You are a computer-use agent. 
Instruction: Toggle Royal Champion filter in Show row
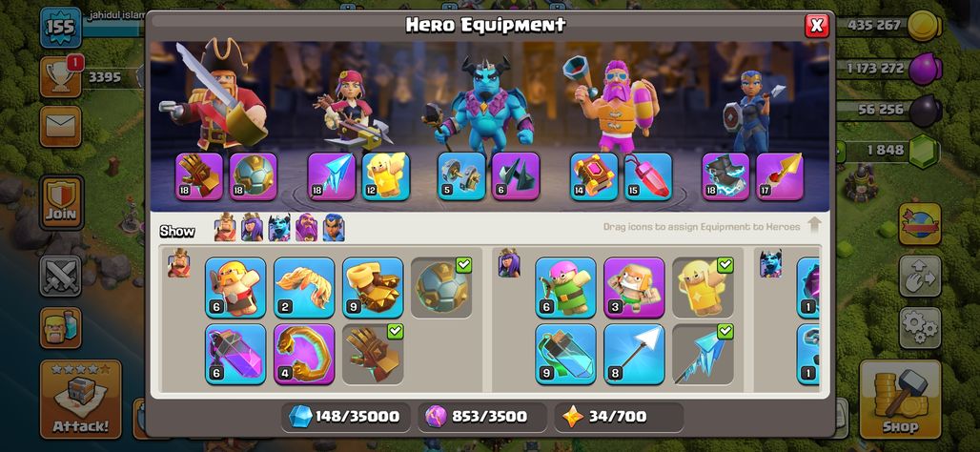click(x=334, y=228)
